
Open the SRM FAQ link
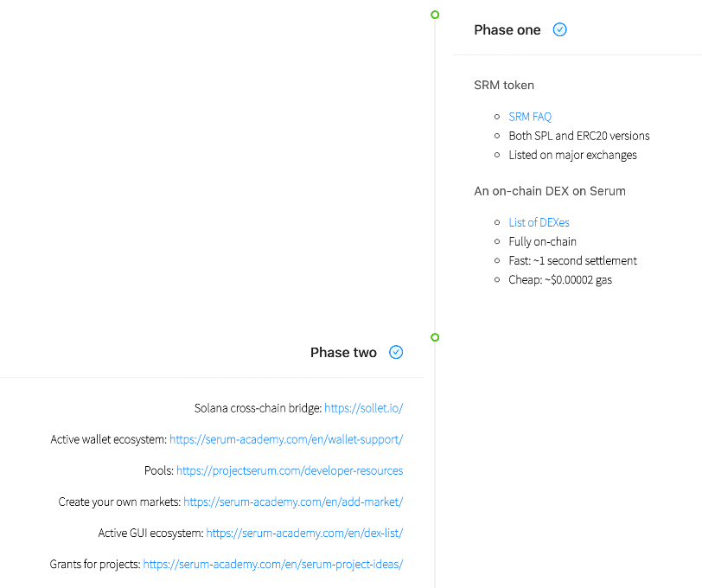[530, 117]
